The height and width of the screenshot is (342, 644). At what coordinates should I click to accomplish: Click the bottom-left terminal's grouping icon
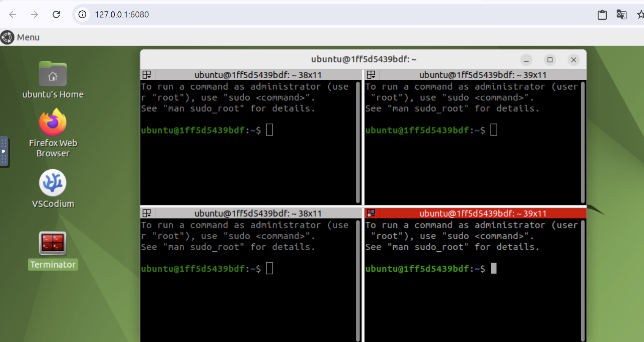click(x=147, y=213)
